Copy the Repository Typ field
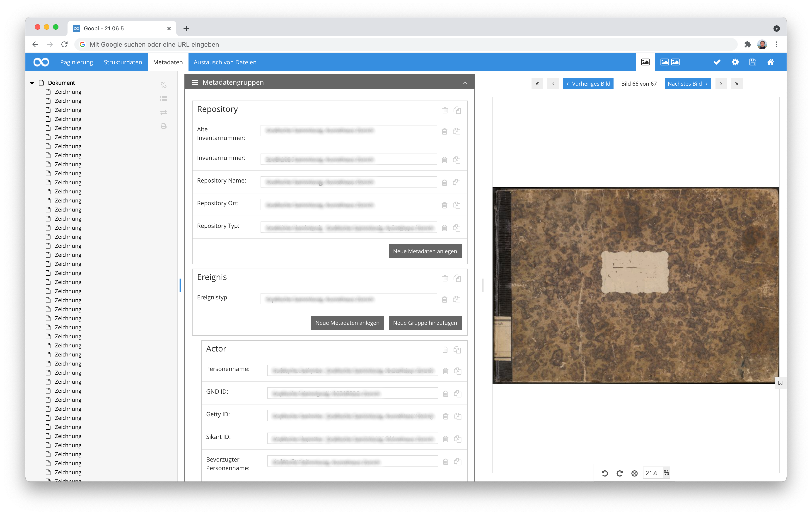The height and width of the screenshot is (515, 812). pos(457,228)
